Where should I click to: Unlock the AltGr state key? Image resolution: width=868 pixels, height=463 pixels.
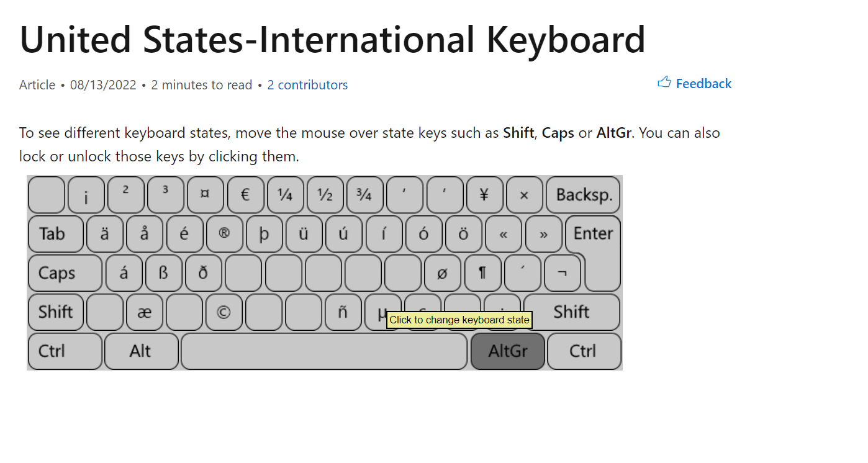click(508, 351)
